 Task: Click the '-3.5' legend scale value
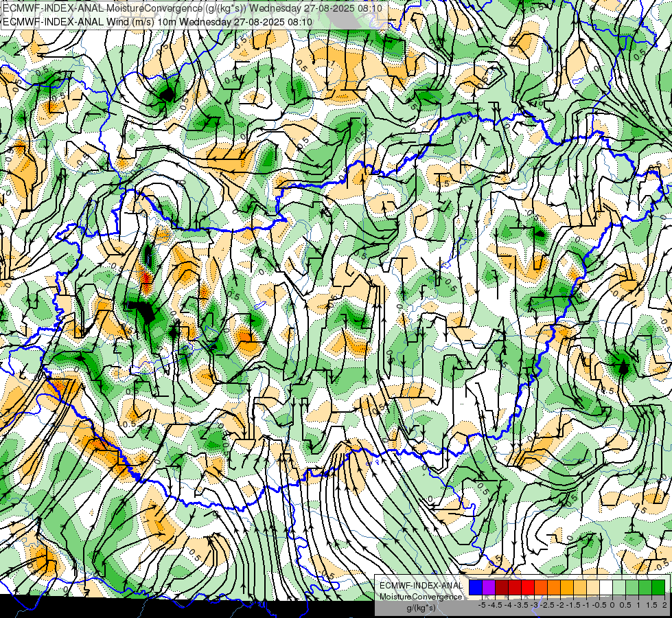coord(521,605)
